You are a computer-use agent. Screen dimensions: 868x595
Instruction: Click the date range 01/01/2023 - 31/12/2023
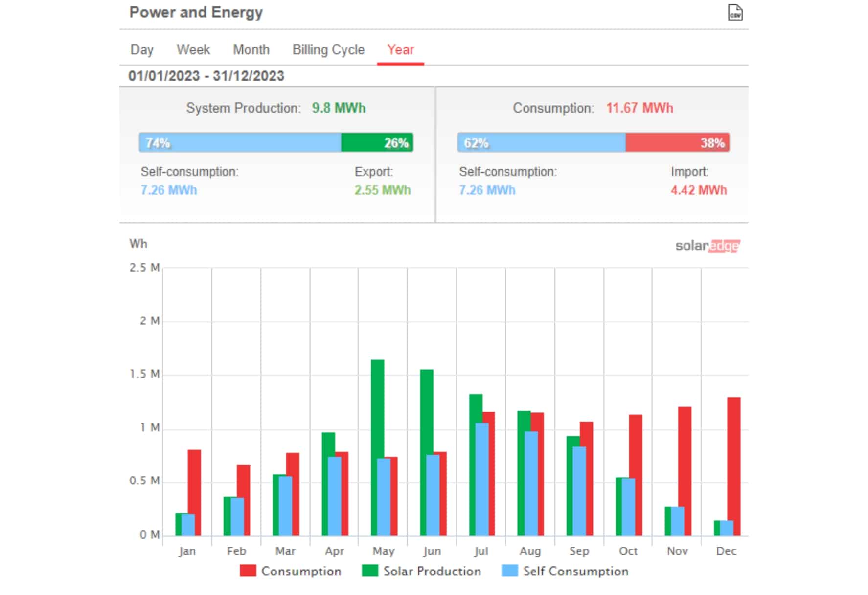206,76
